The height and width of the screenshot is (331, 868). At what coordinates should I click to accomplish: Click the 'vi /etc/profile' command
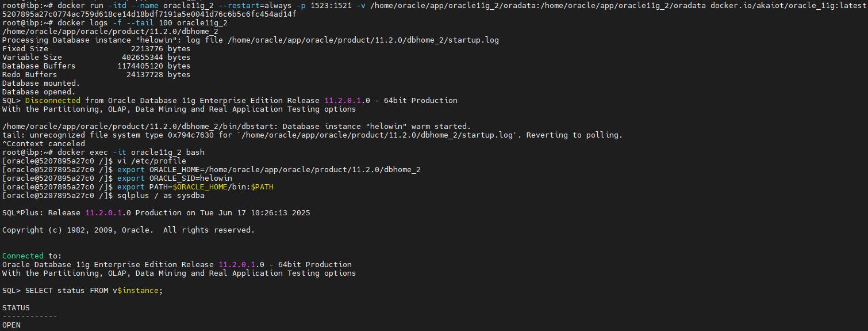tap(152, 161)
